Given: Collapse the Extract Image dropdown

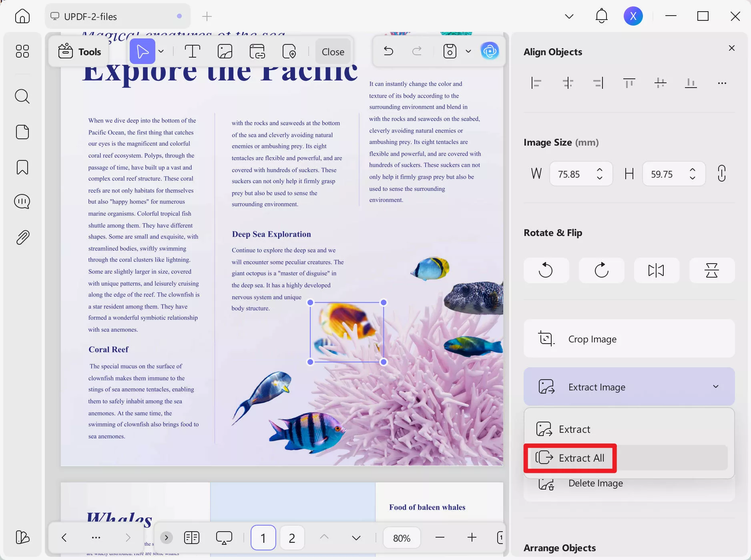Looking at the screenshot, I should click(x=715, y=387).
